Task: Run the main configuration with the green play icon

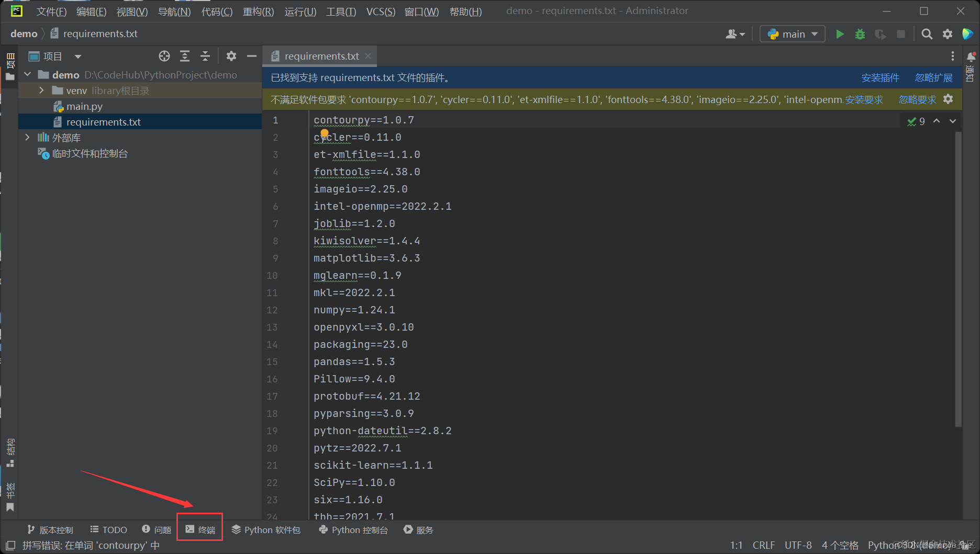Action: (840, 34)
